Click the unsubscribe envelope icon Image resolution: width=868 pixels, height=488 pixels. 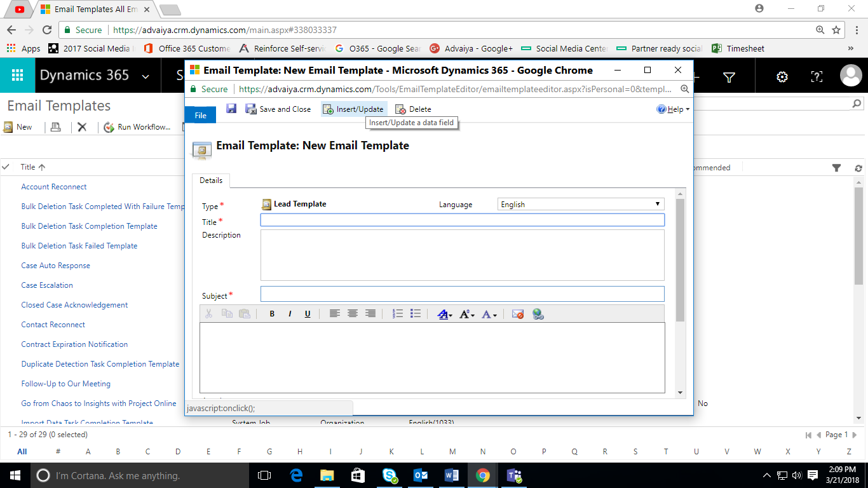click(x=517, y=314)
